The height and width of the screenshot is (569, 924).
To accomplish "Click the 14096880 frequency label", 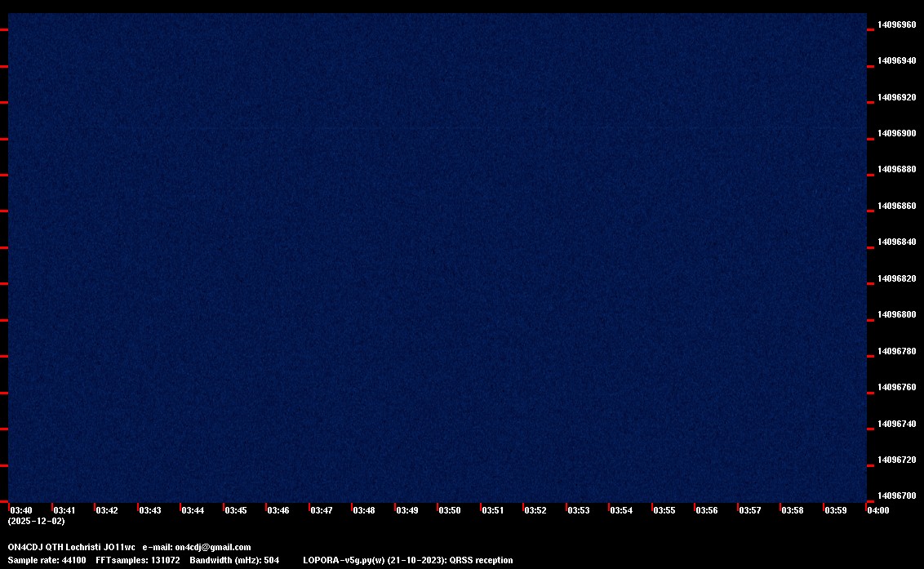I will click(897, 169).
